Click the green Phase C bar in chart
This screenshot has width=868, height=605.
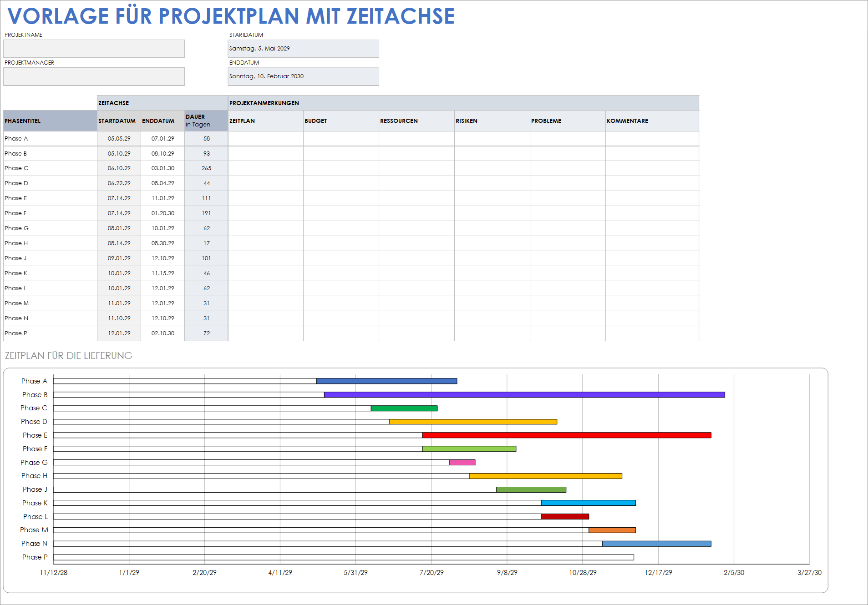pyautogui.click(x=404, y=408)
